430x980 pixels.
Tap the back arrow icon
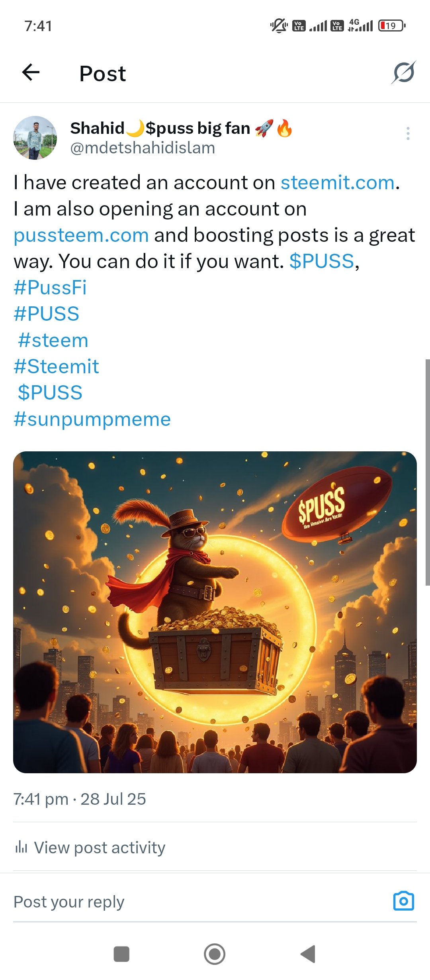click(x=31, y=73)
